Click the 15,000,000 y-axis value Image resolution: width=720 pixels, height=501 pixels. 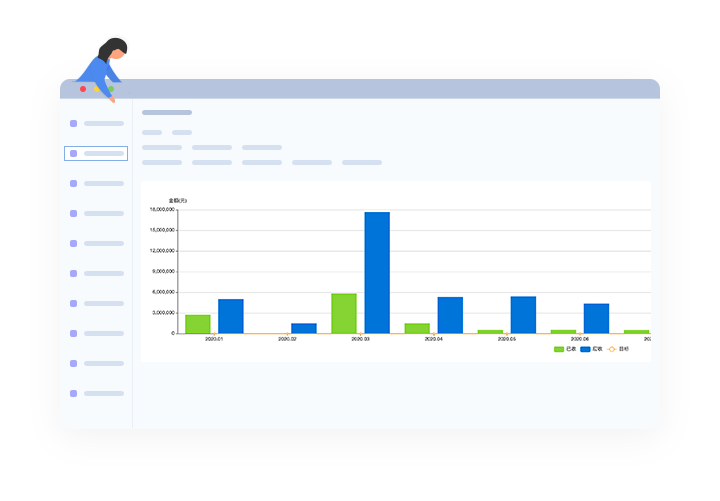click(x=162, y=230)
